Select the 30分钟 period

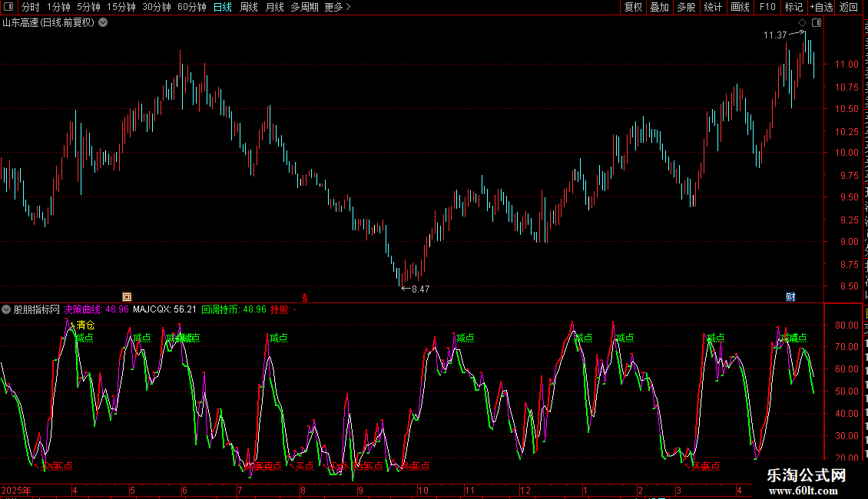156,7
